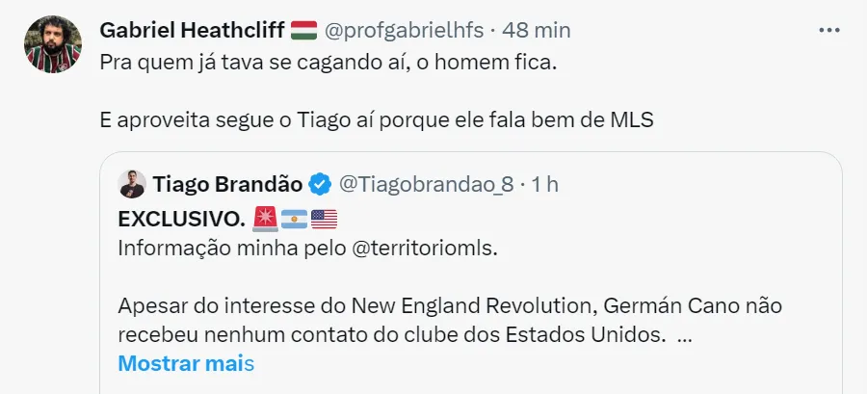Click the United States flag emoji
The image size is (868, 394).
[325, 219]
